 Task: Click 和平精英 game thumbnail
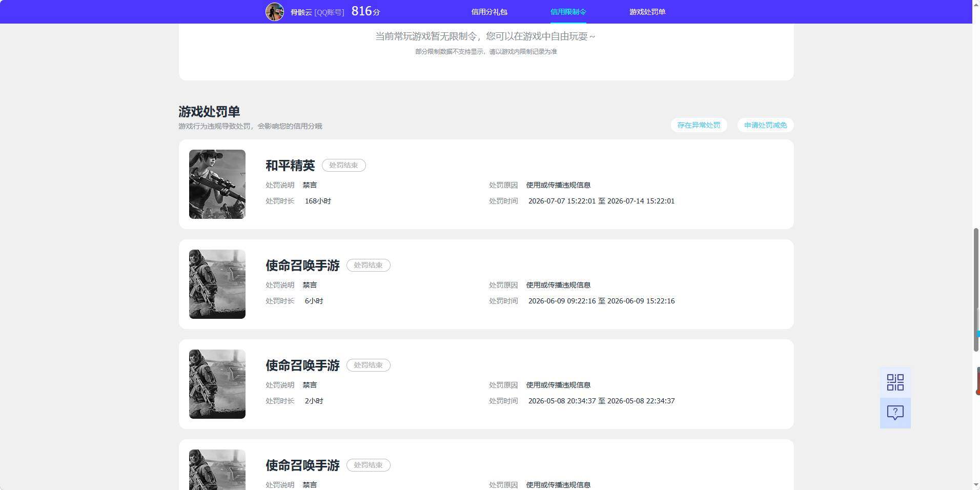tap(217, 184)
